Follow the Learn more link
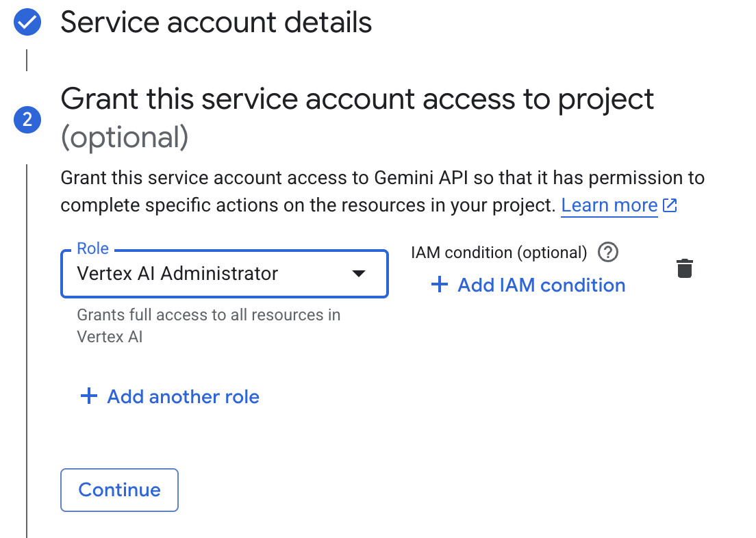756x538 pixels. [609, 205]
